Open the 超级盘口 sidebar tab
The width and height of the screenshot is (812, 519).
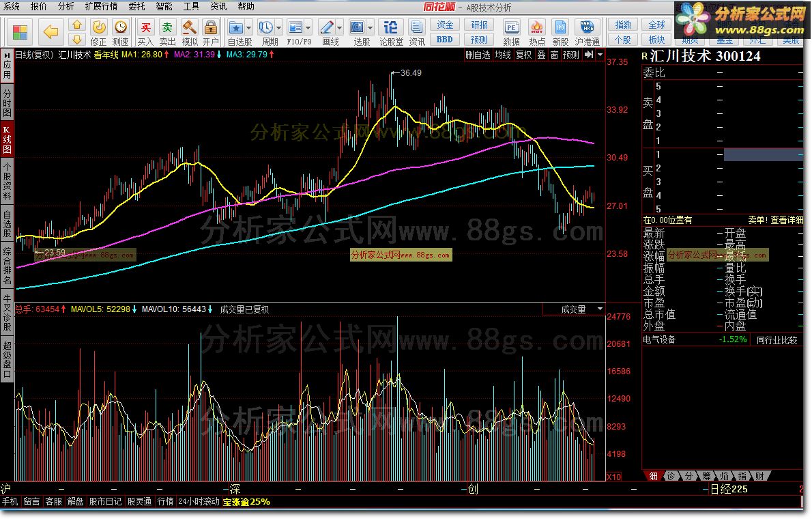click(8, 359)
